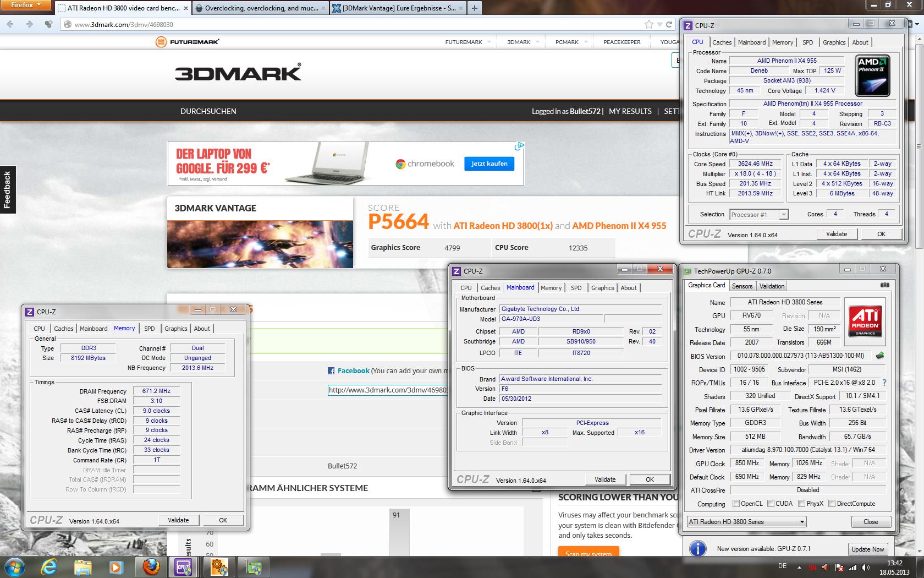Click the ATI Radeon logo in GPU-Z
The image size is (924, 578).
[x=865, y=322]
